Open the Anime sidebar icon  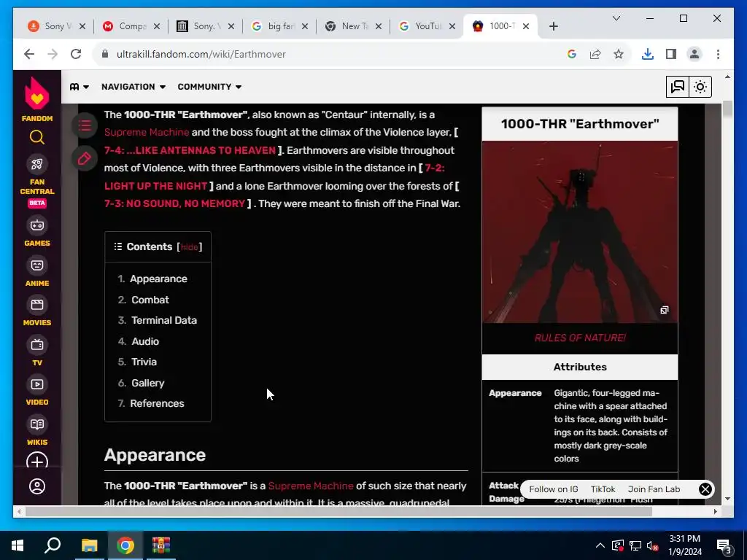click(x=37, y=265)
